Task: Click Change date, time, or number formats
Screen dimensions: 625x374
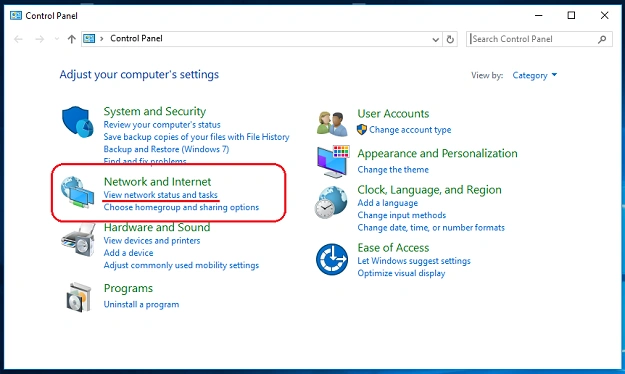Action: tap(431, 228)
